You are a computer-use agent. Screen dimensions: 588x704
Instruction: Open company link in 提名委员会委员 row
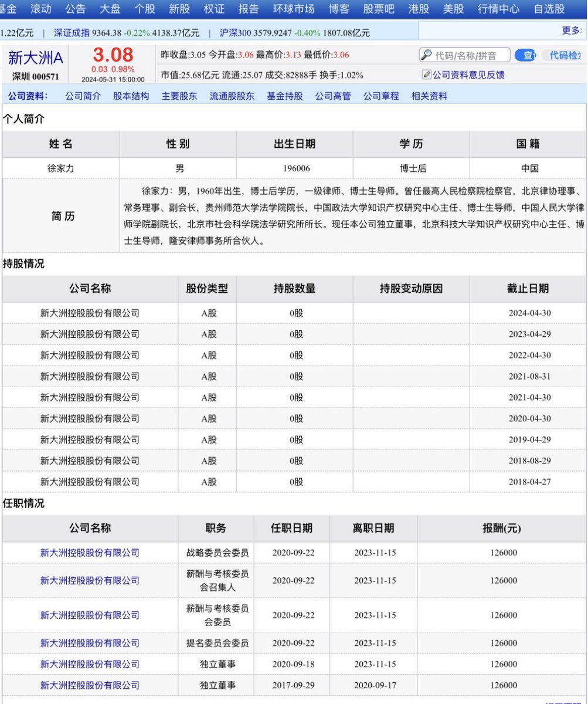(x=90, y=643)
